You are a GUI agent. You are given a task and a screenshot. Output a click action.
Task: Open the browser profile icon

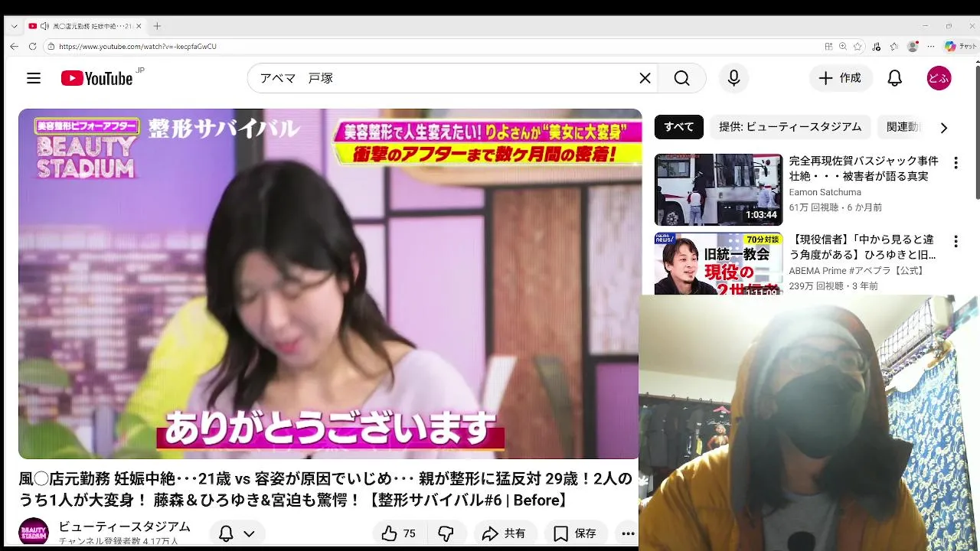pyautogui.click(x=913, y=47)
